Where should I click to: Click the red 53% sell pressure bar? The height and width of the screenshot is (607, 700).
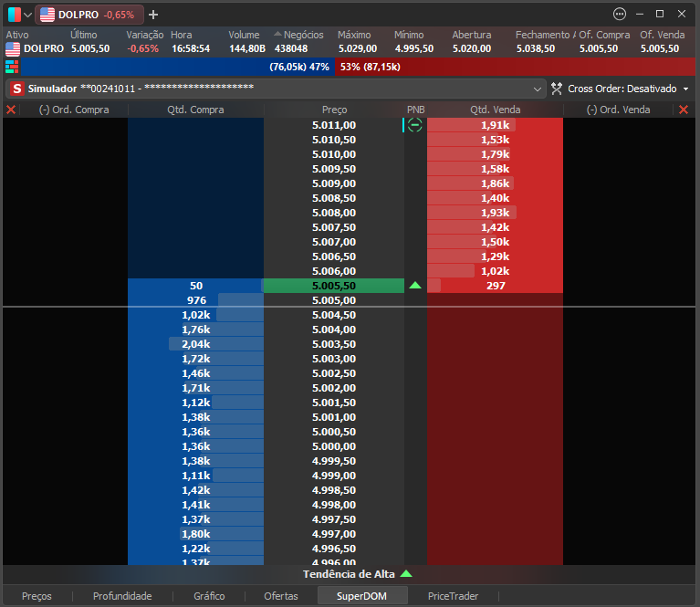(515, 67)
